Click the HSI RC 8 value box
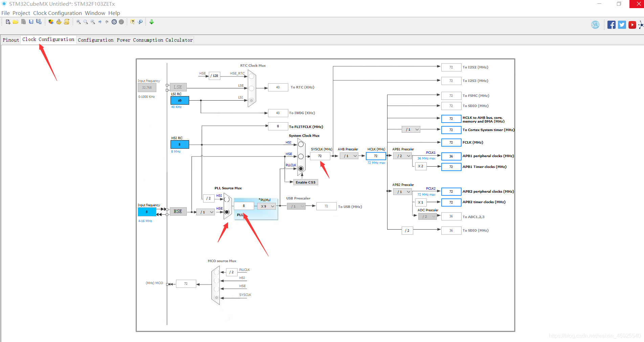644x342 pixels. tap(180, 144)
